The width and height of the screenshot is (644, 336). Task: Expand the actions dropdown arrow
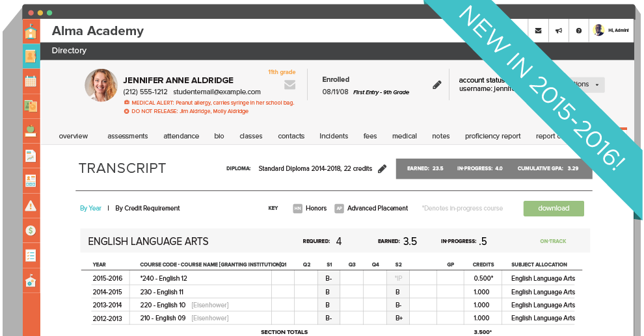click(x=597, y=85)
